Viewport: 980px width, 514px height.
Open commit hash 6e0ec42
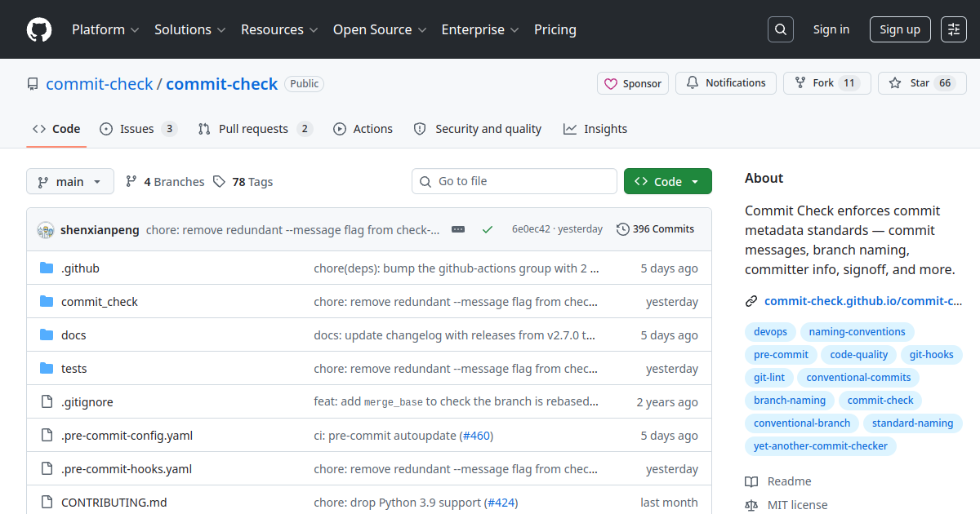click(531, 229)
